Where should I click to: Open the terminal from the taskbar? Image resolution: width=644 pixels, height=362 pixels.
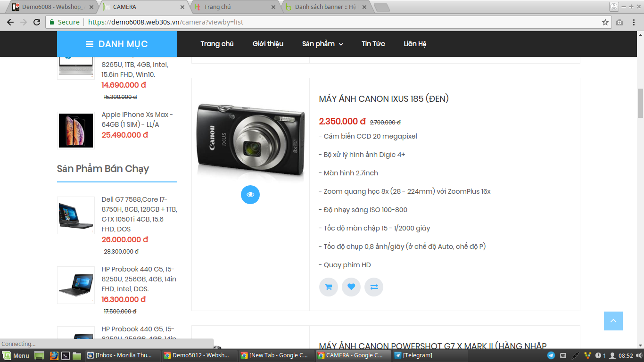click(66, 355)
